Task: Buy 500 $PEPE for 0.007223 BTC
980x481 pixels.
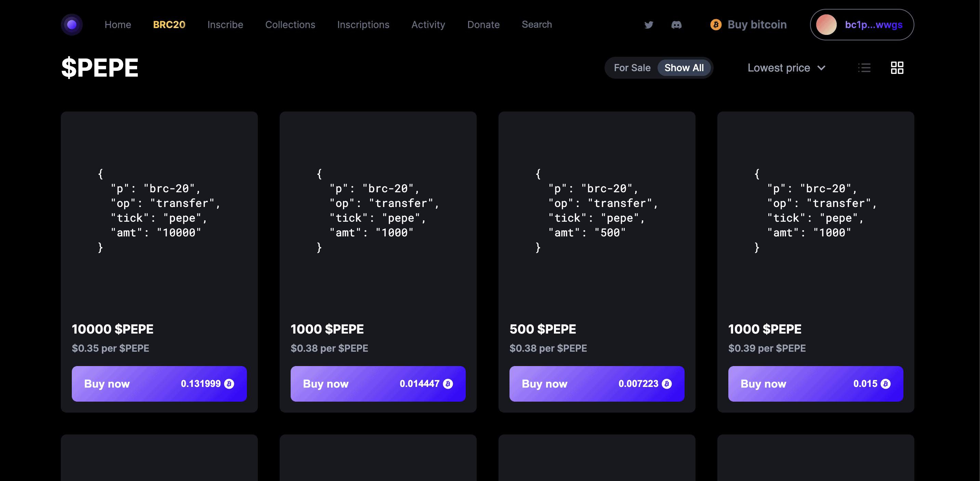Action: tap(597, 383)
